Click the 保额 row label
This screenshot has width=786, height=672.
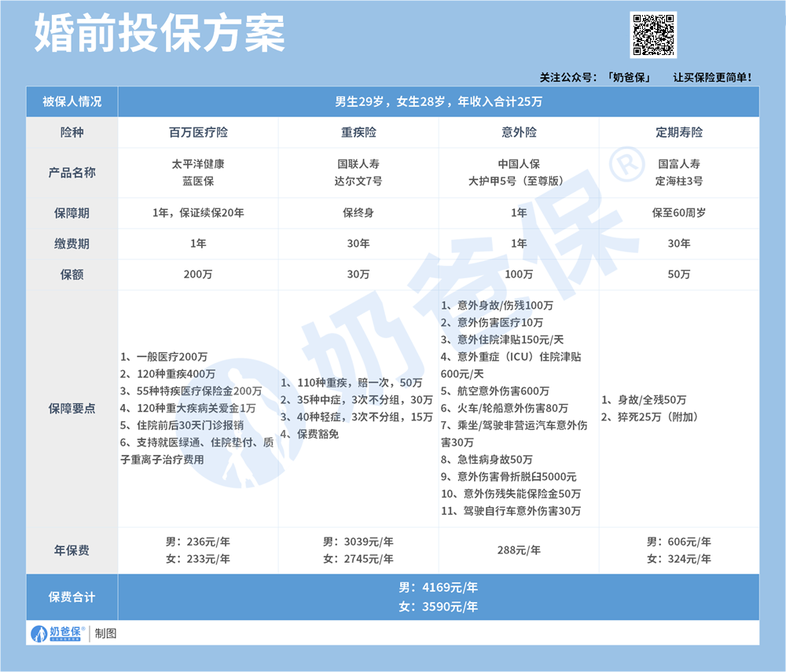point(72,274)
